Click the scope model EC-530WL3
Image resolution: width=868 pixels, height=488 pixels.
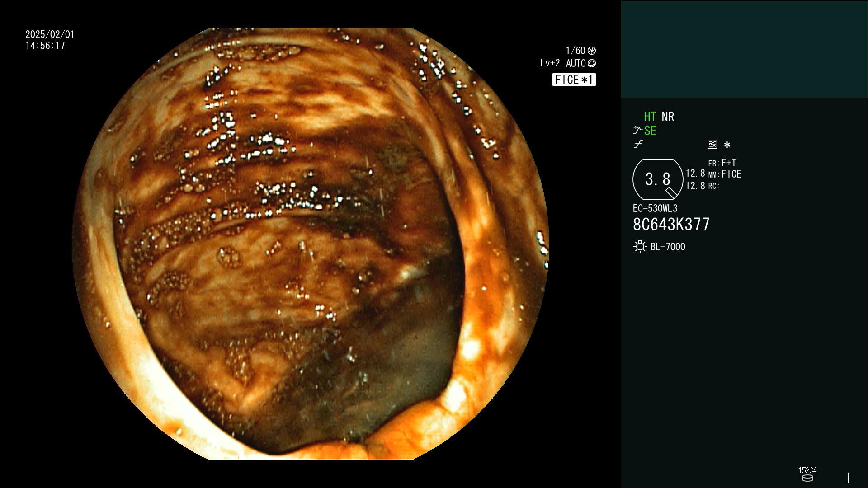(655, 208)
